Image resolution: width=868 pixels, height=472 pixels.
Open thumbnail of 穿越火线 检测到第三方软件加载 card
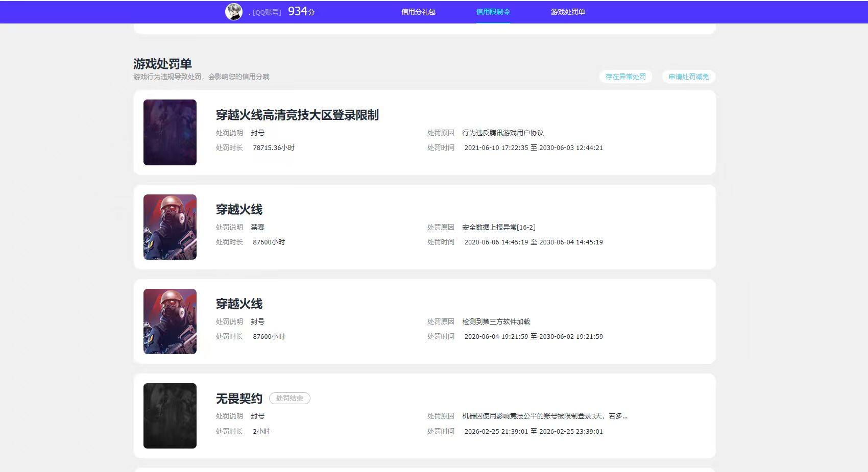click(x=170, y=321)
